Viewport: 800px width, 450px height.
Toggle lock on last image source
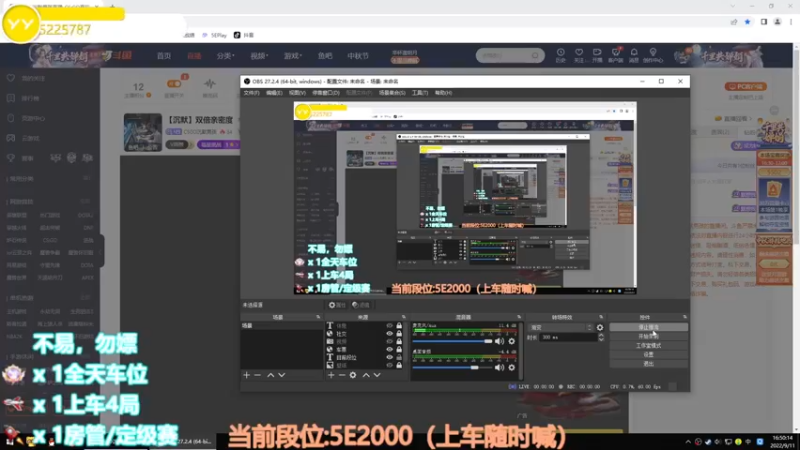[x=399, y=365]
